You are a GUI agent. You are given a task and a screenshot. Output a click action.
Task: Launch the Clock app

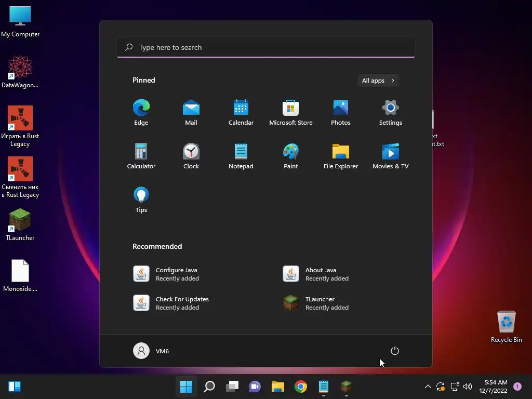coord(191,156)
